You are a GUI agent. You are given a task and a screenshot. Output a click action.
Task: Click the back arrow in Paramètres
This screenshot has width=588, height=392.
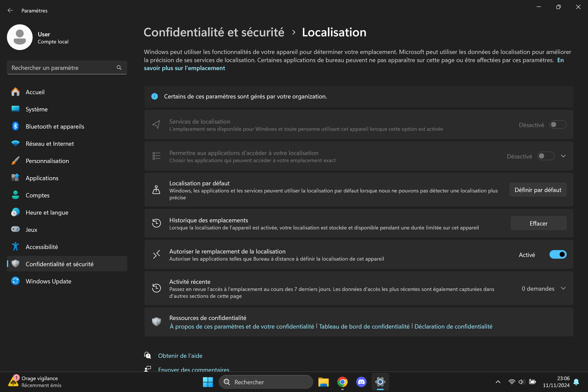coord(10,11)
